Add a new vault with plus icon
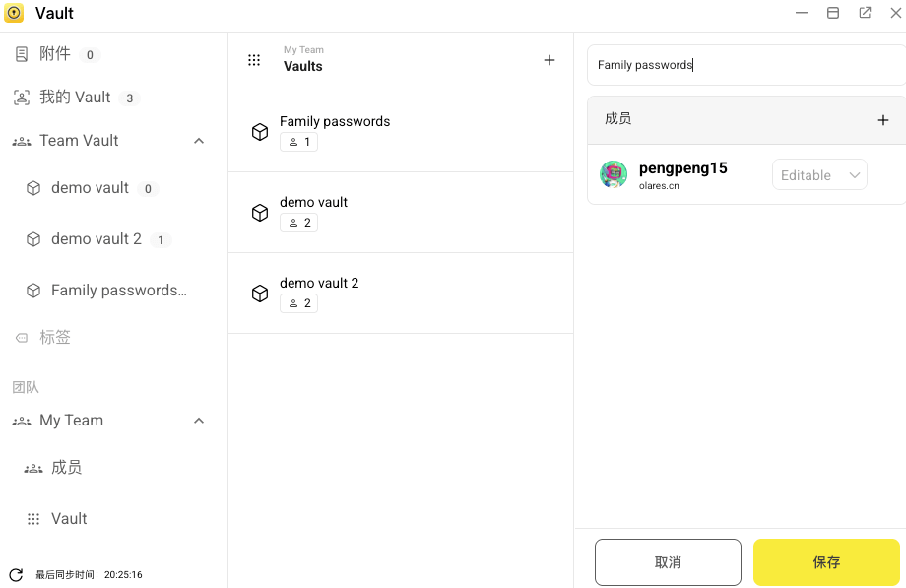Image resolution: width=906 pixels, height=588 pixels. [550, 60]
